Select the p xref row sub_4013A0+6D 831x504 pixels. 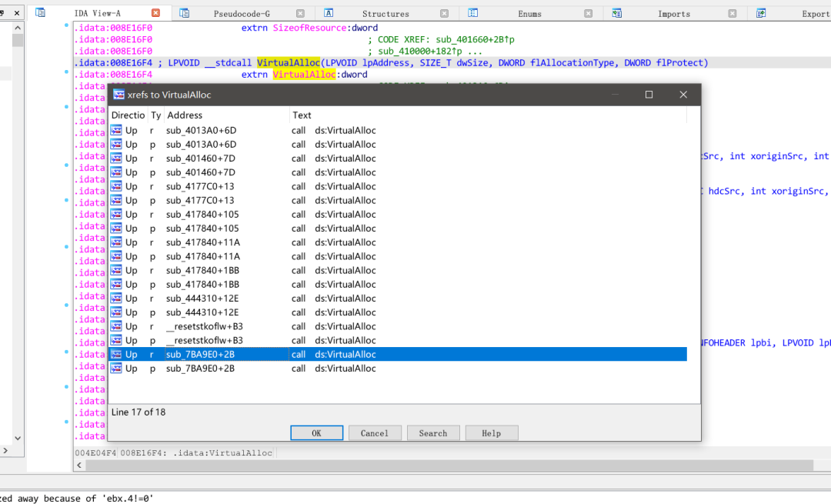(398, 144)
